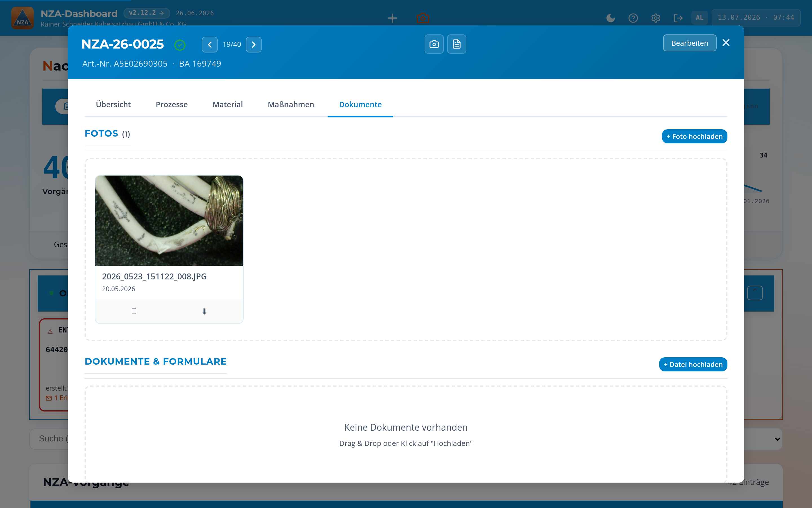Click the left action icon under photo
The height and width of the screenshot is (508, 812).
(x=134, y=311)
